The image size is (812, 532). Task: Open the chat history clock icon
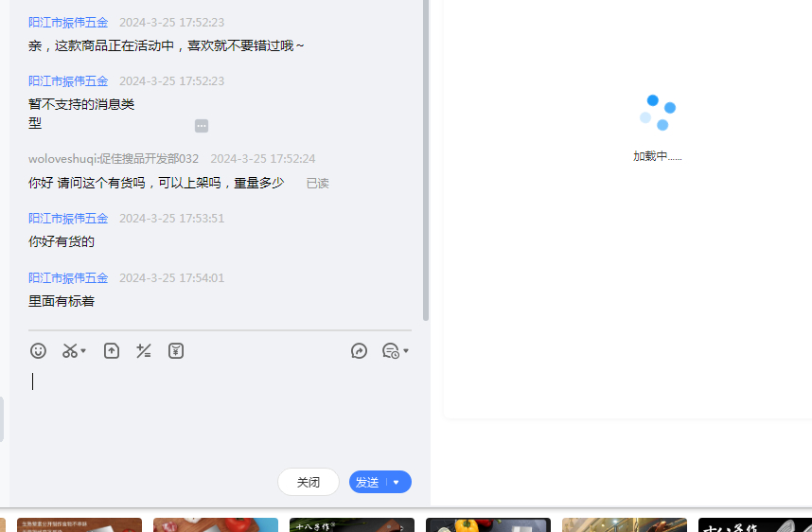391,351
